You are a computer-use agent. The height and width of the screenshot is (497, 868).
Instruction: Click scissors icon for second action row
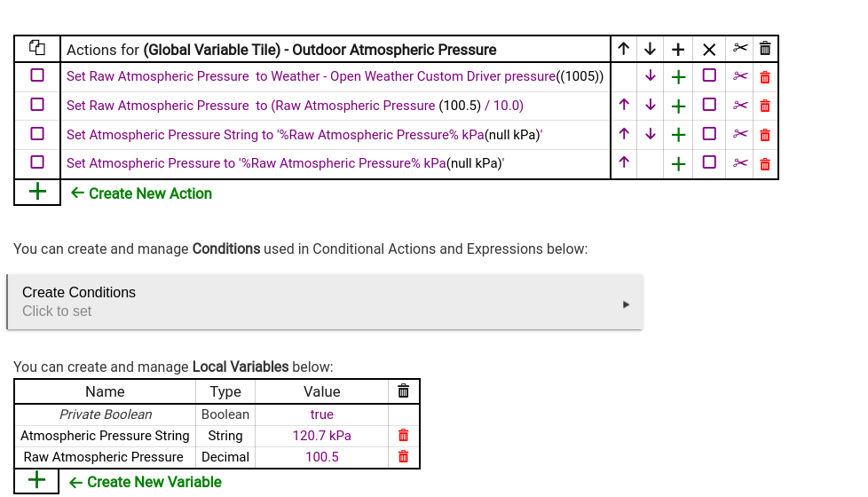point(740,105)
